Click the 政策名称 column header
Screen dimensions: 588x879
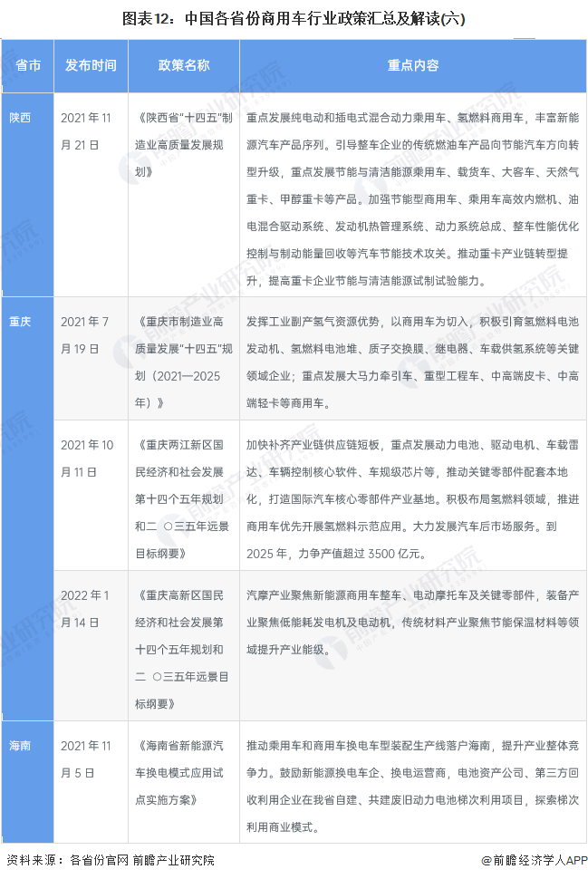pos(184,65)
